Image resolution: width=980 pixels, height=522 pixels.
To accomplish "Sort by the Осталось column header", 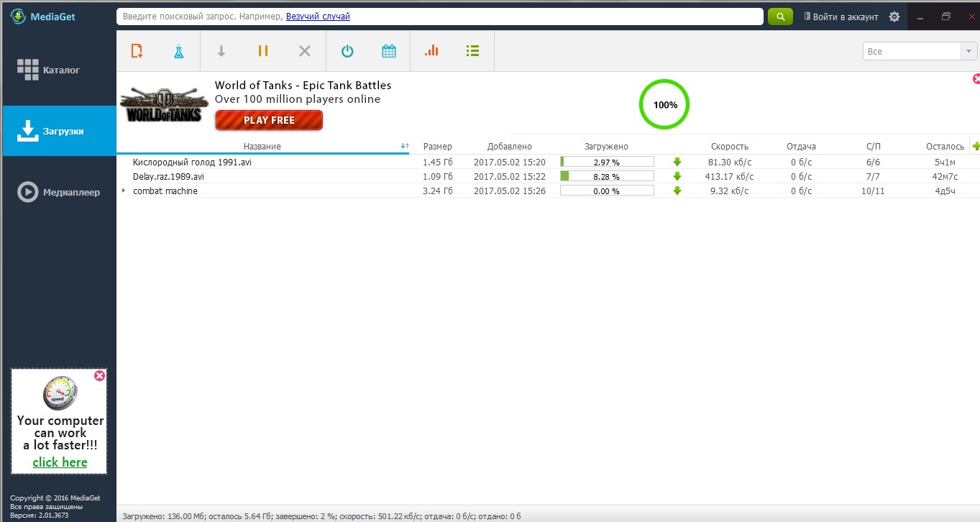I will 945,147.
